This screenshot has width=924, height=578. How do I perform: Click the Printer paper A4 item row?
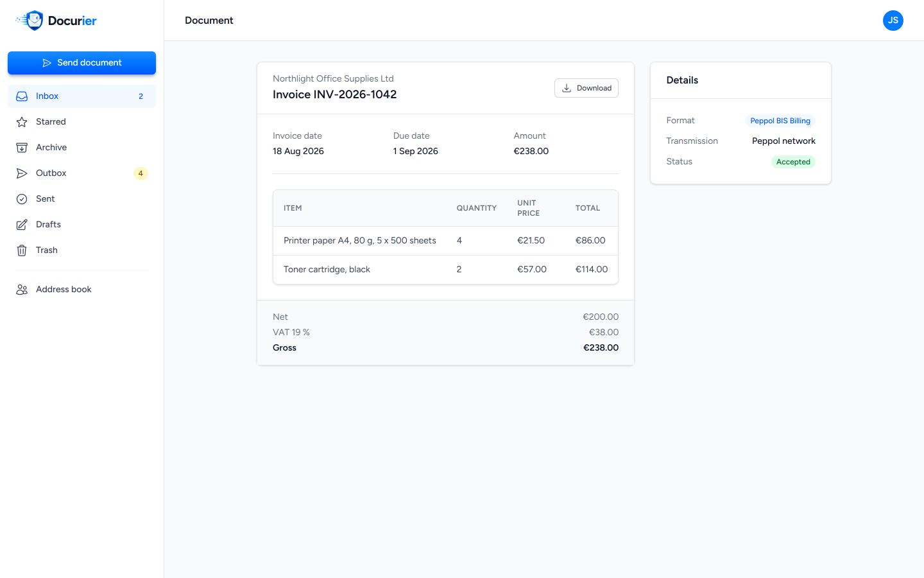tap(445, 241)
